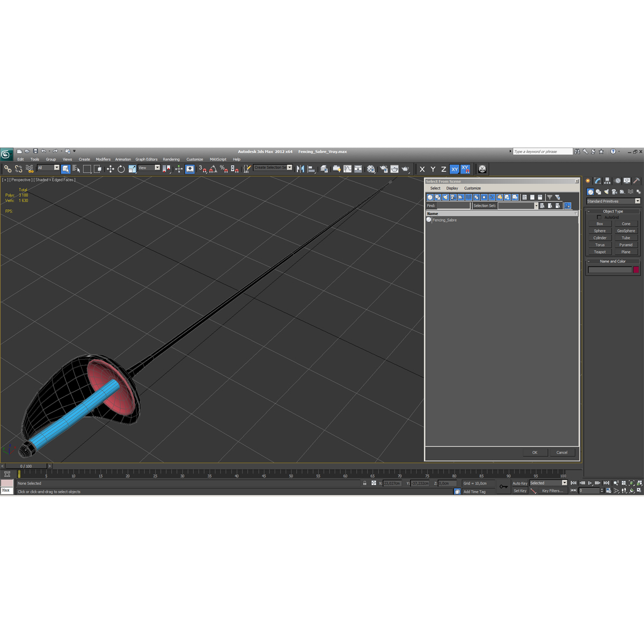Activate the Select and Rotate tool

[121, 169]
